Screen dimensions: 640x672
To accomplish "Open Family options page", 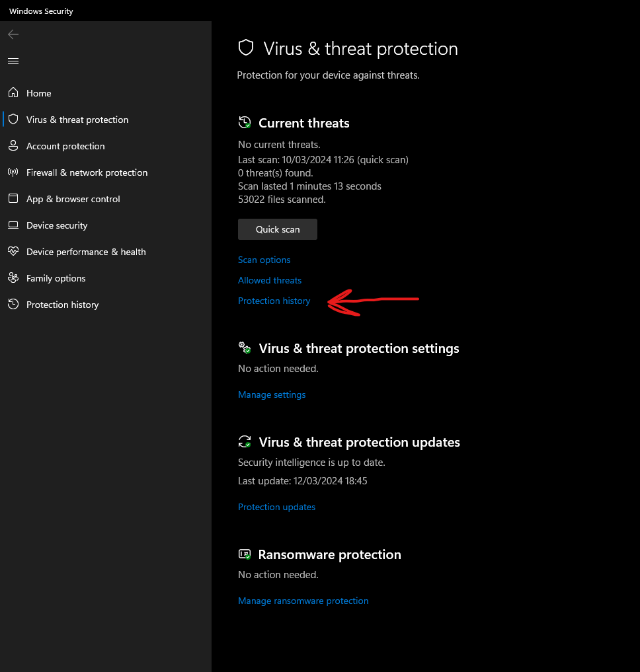I will tap(106, 278).
